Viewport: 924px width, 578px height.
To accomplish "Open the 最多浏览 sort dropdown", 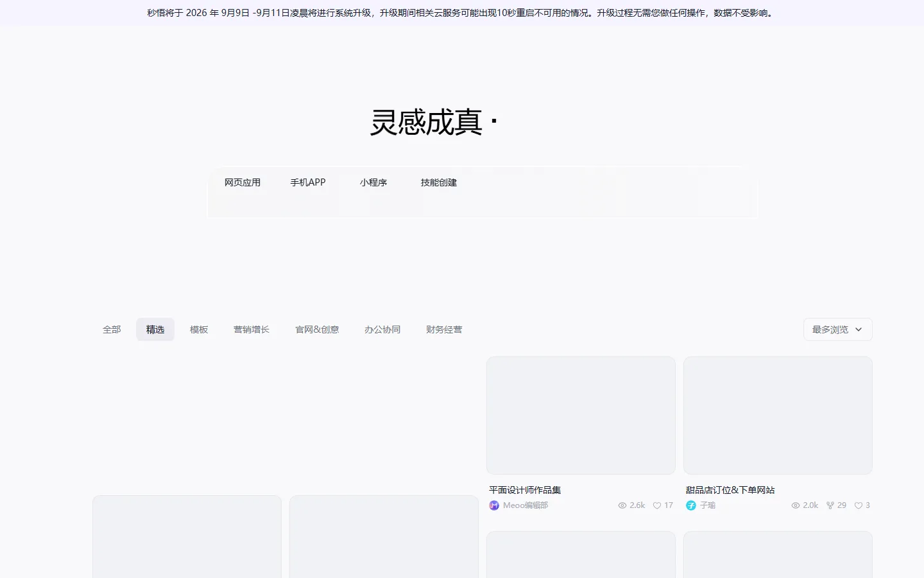I will point(837,329).
